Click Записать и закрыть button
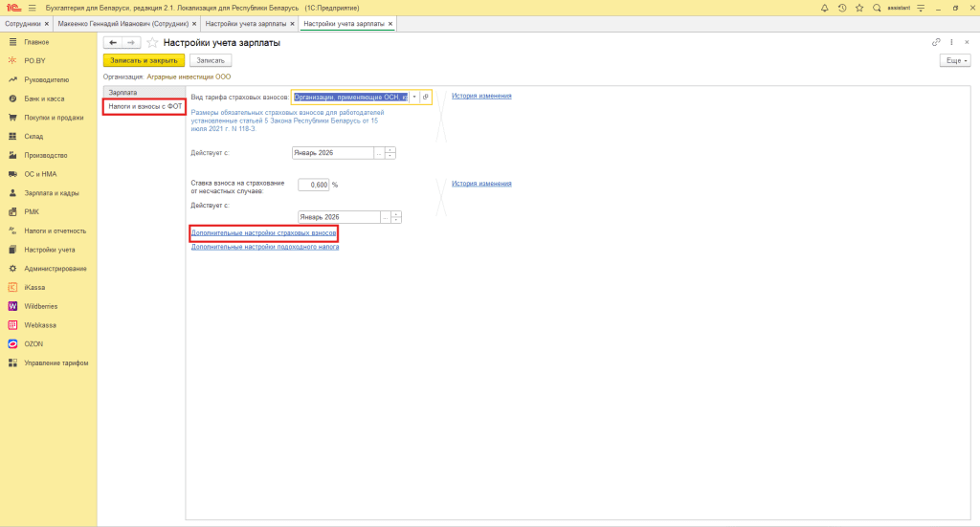This screenshot has width=980, height=527. coord(144,60)
